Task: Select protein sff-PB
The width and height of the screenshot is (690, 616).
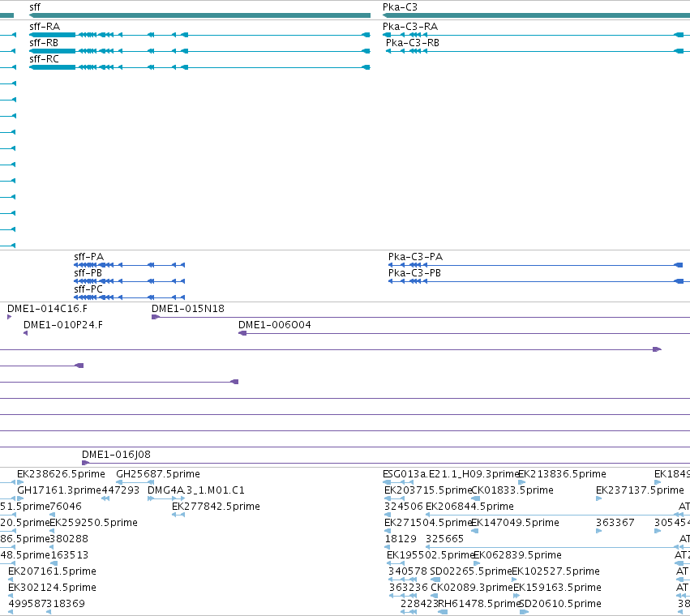Action: click(x=130, y=281)
